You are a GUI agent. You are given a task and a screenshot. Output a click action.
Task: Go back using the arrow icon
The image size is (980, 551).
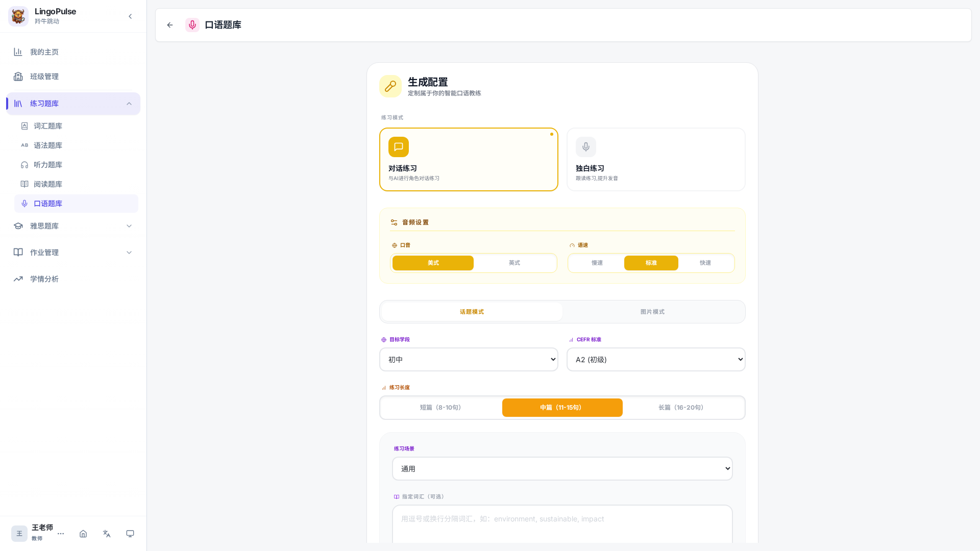170,25
